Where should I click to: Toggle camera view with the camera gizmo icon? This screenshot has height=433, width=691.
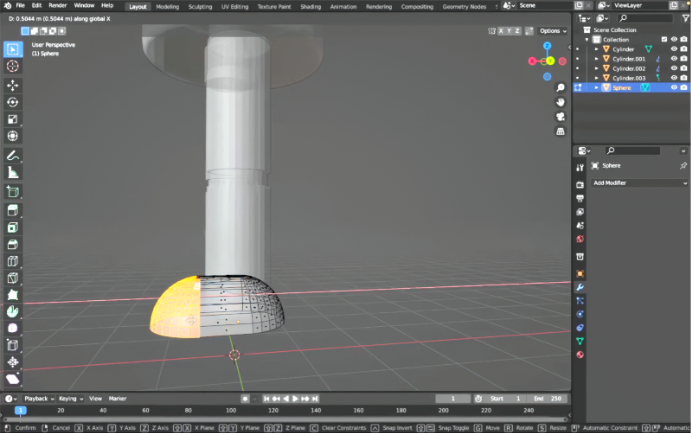pos(561,117)
